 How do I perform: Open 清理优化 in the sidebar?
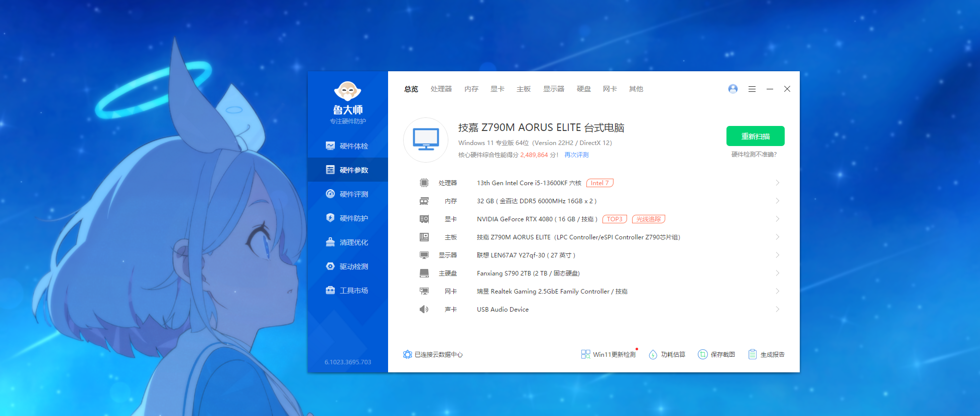tap(347, 242)
